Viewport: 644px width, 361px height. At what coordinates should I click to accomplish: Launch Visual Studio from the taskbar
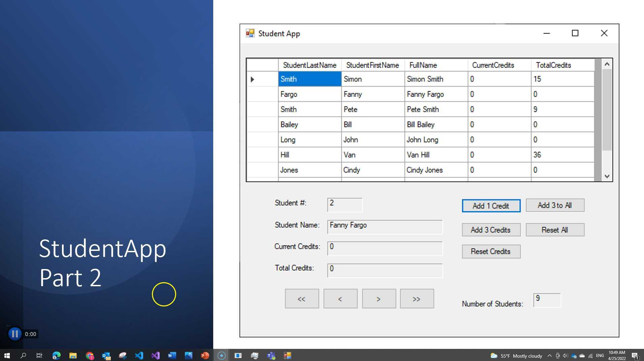pyautogui.click(x=155, y=355)
